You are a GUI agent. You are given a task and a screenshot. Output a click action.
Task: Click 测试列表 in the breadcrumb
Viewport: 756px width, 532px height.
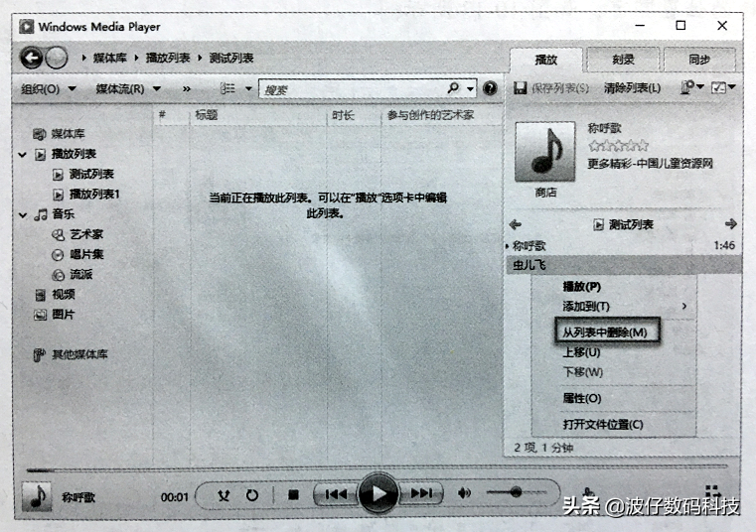231,58
